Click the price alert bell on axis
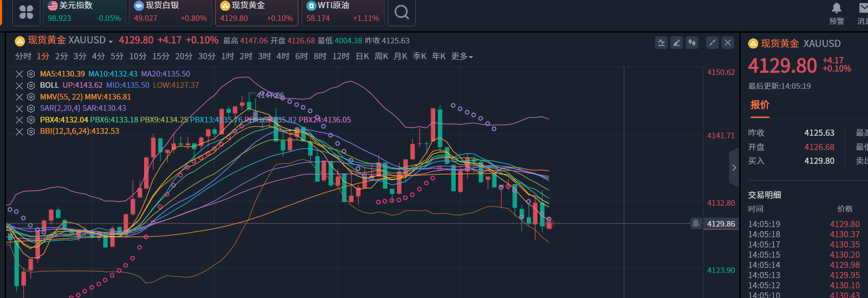 pyautogui.click(x=696, y=224)
